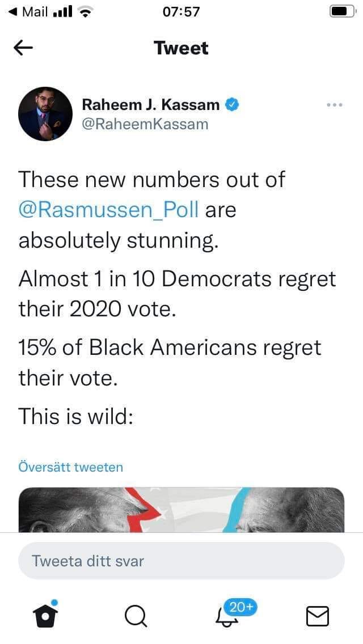363x644 pixels.
Task: Open the Search tab
Action: point(136,615)
